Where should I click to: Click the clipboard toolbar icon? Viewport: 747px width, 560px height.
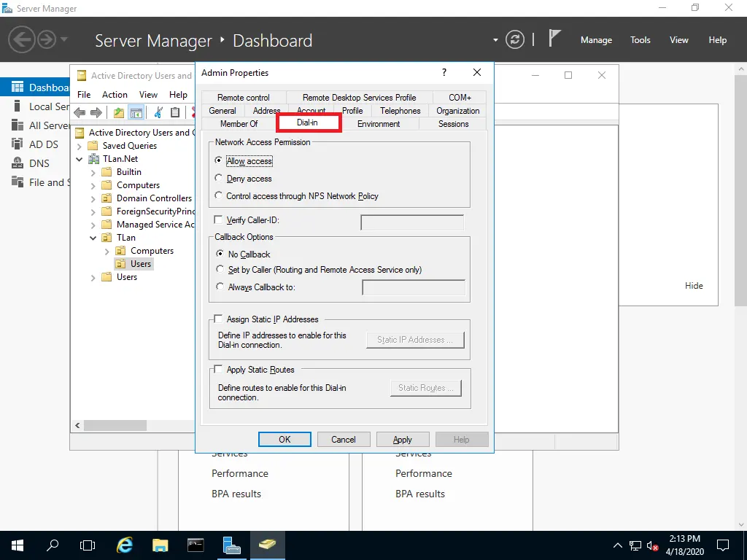175,112
